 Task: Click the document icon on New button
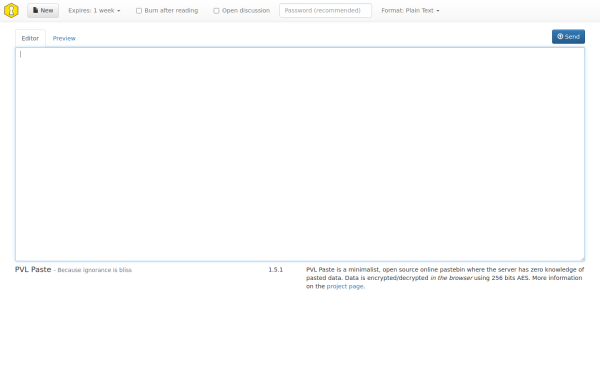(36, 10)
